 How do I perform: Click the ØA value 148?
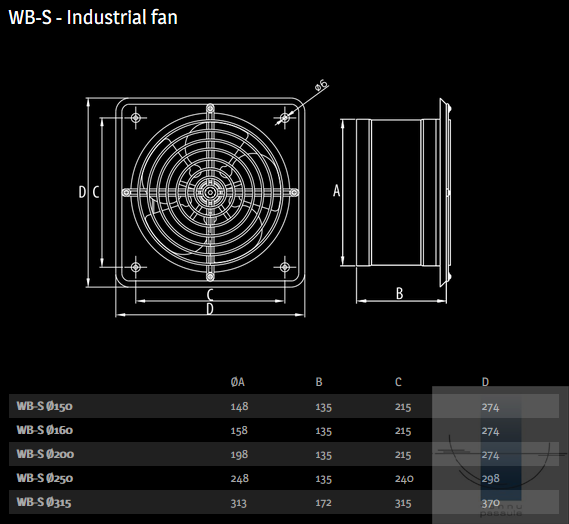(x=240, y=406)
